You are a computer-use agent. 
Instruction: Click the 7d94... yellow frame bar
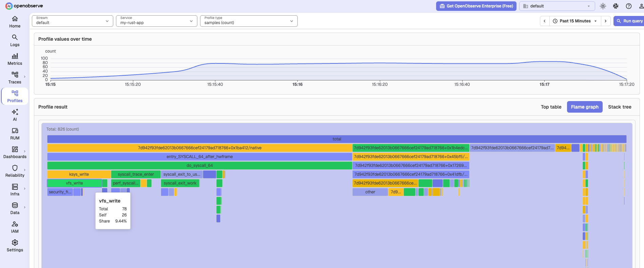pyautogui.click(x=563, y=148)
